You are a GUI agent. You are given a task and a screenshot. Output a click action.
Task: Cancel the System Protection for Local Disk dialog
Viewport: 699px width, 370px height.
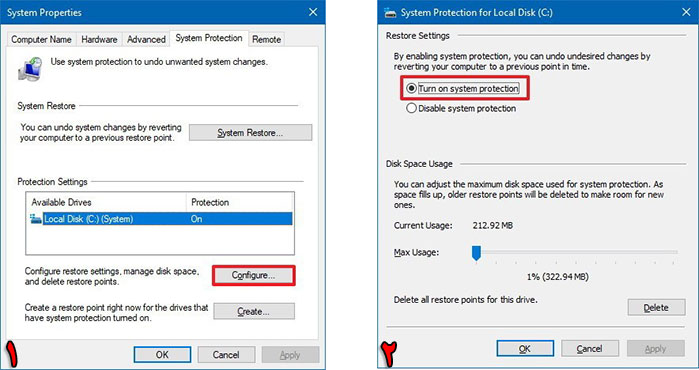point(590,349)
